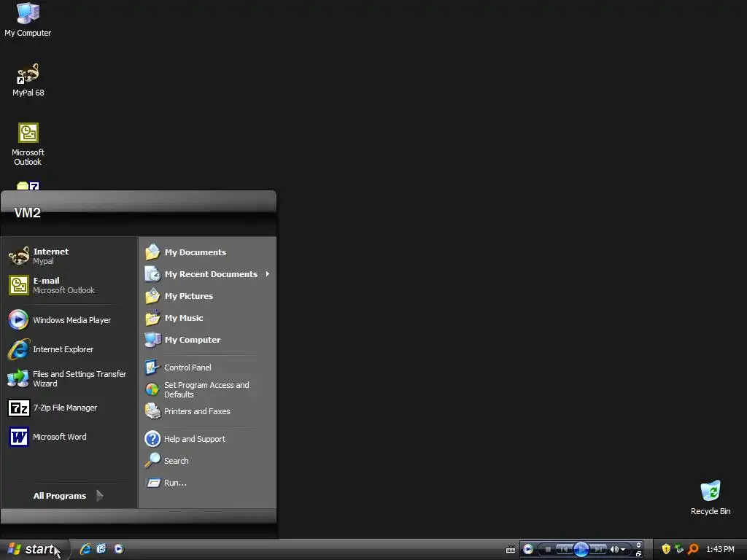This screenshot has width=747, height=560.
Task: Start Files and Settings Transfer Wizard
Action: (69, 378)
